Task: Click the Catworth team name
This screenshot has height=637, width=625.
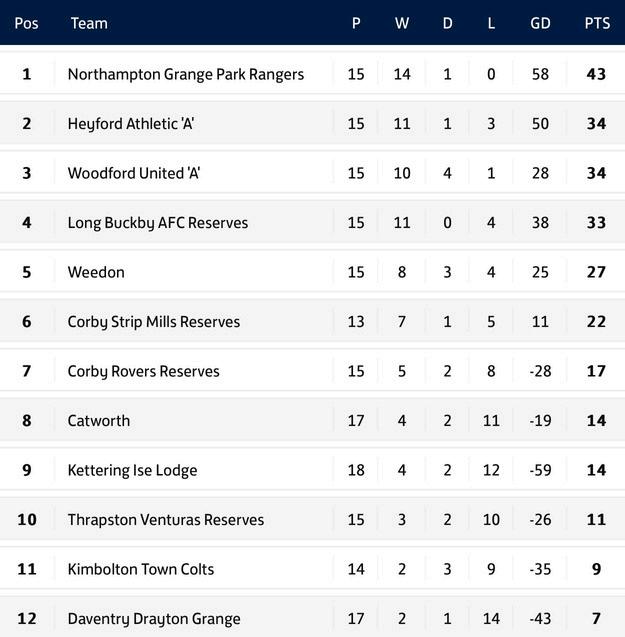Action: tap(99, 421)
